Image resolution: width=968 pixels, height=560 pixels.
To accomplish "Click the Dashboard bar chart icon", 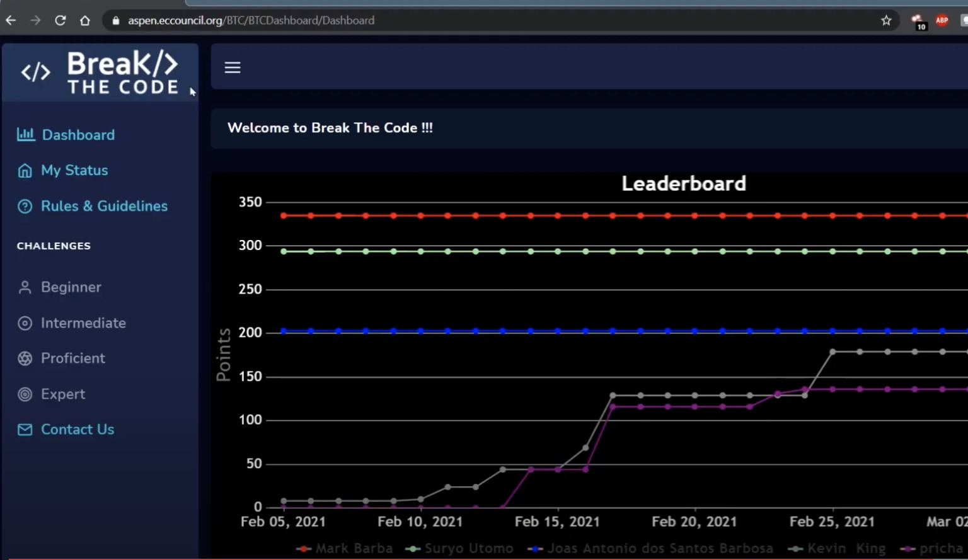I will coord(25,134).
